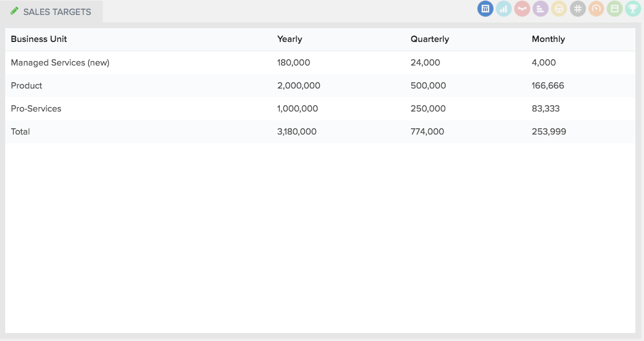The width and height of the screenshot is (644, 341).
Task: Switch to the line chart view
Action: pyautogui.click(x=522, y=9)
